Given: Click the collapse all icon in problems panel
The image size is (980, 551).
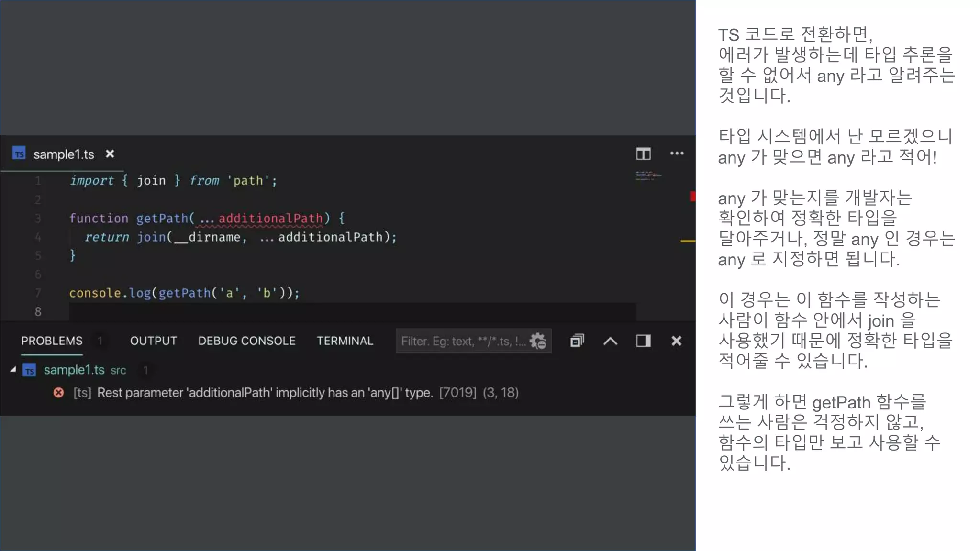Looking at the screenshot, I should (577, 341).
